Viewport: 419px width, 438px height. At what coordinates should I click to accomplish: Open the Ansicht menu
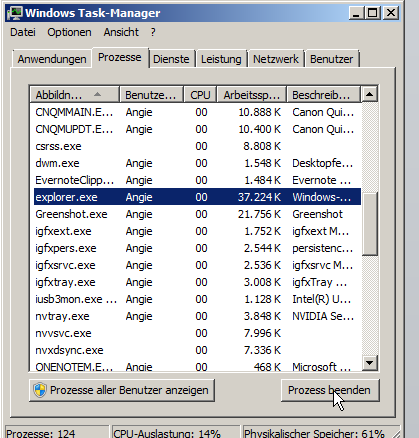[x=121, y=32]
